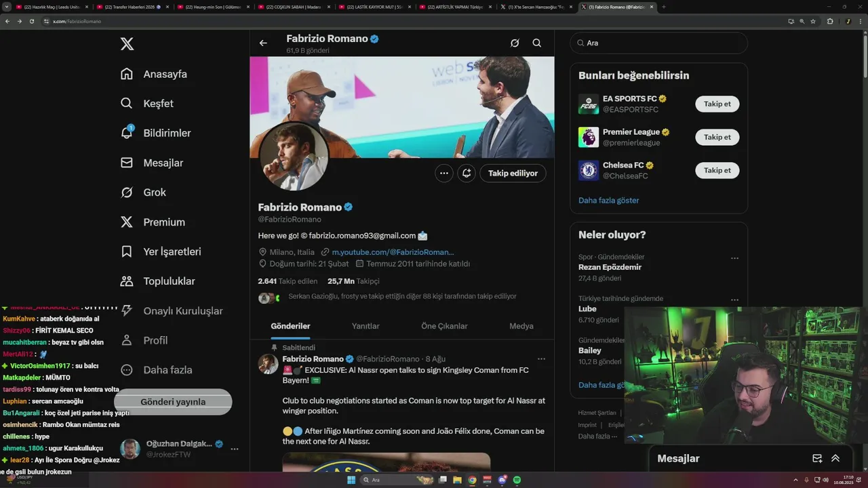Focus the Ara search field

coord(658,43)
